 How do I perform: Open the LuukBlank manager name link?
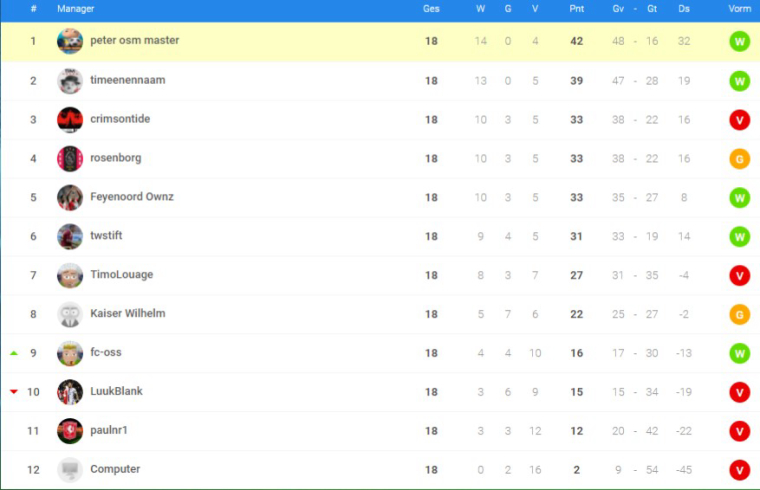pos(116,391)
